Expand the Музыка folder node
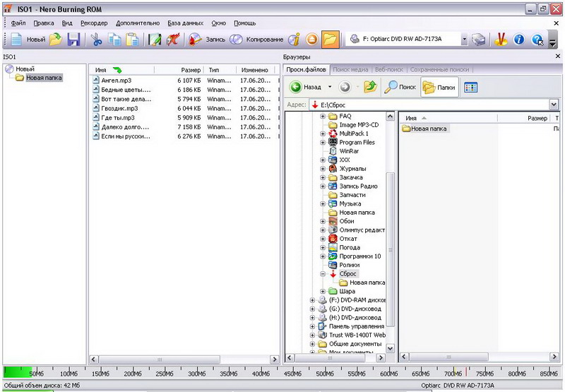Image resolution: width=565 pixels, height=392 pixels. coord(323,203)
